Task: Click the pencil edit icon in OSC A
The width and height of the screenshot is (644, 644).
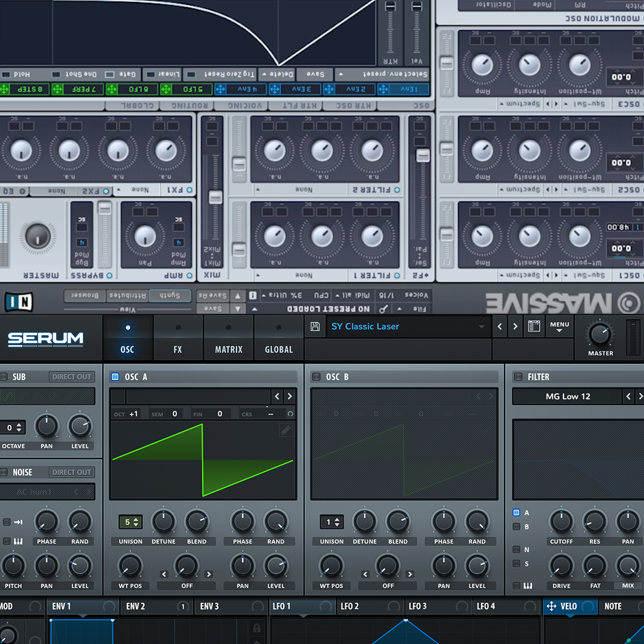Action: [x=286, y=431]
